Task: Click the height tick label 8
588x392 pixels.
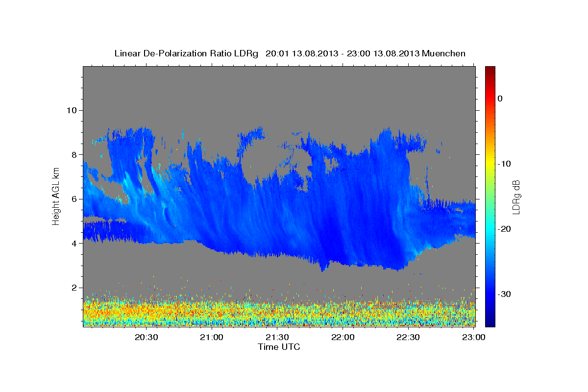Action: coord(73,155)
